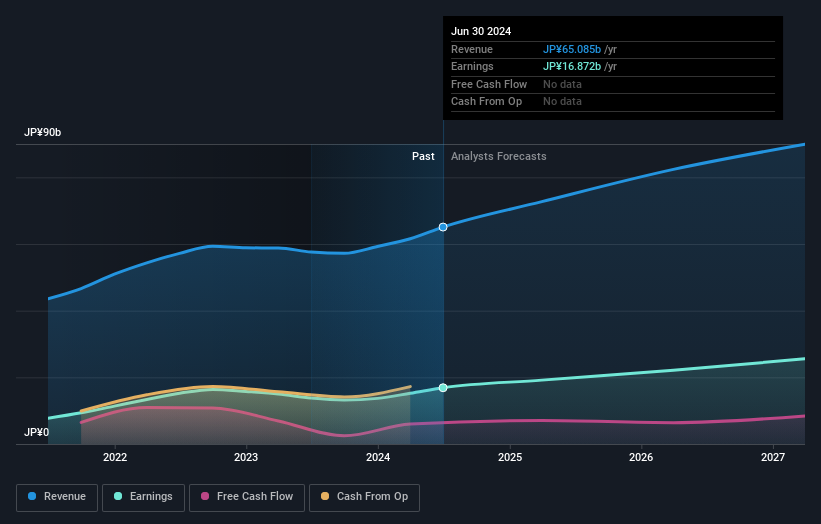
Task: Click the Revenue data point on Jun 30 2024
Action: (x=443, y=227)
